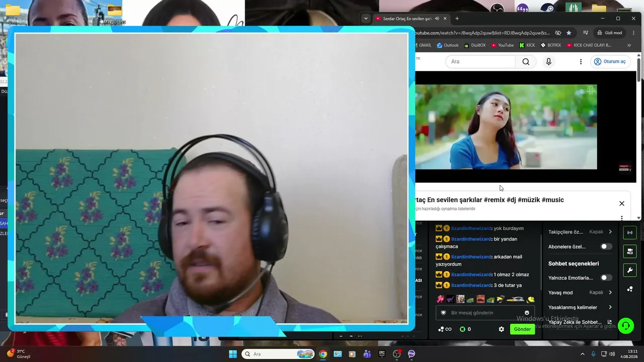
Task: Open the green headset support button
Action: click(x=626, y=326)
